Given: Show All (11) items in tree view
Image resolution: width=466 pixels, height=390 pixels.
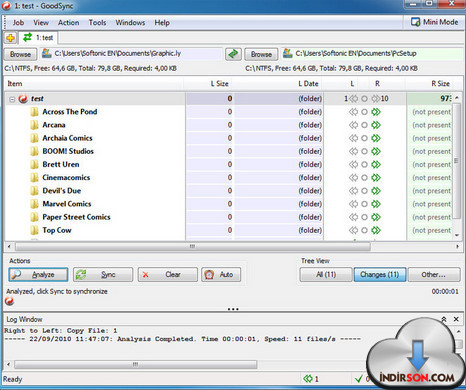Looking at the screenshot, I should tap(326, 275).
